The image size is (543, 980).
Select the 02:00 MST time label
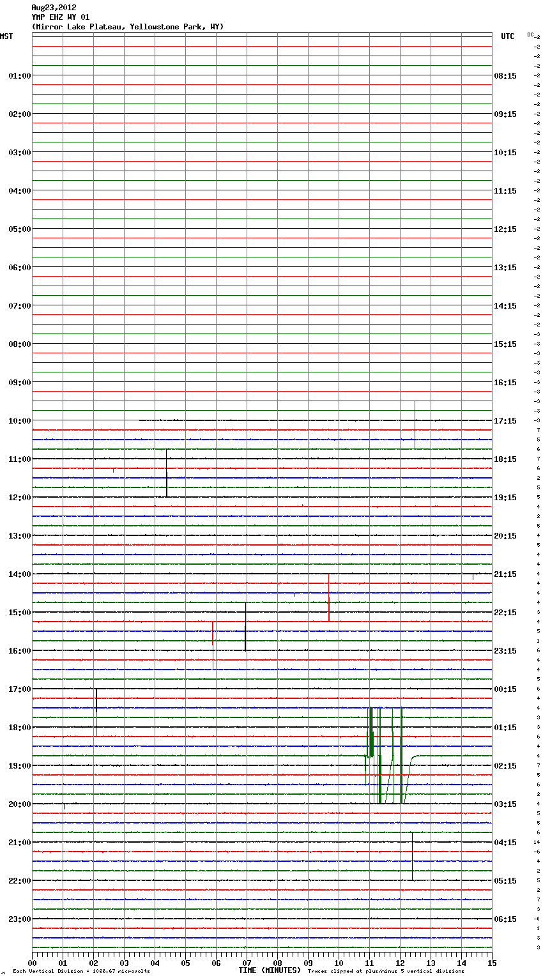[x=19, y=114]
